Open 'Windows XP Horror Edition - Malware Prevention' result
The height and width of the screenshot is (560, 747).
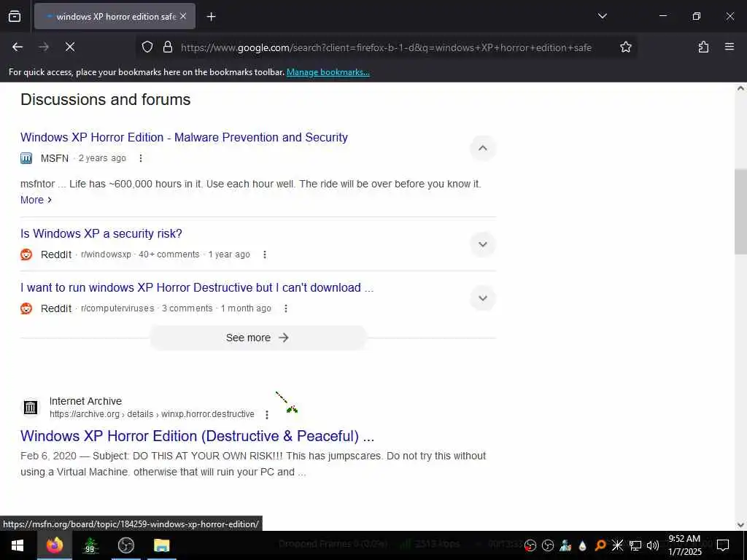(x=184, y=137)
